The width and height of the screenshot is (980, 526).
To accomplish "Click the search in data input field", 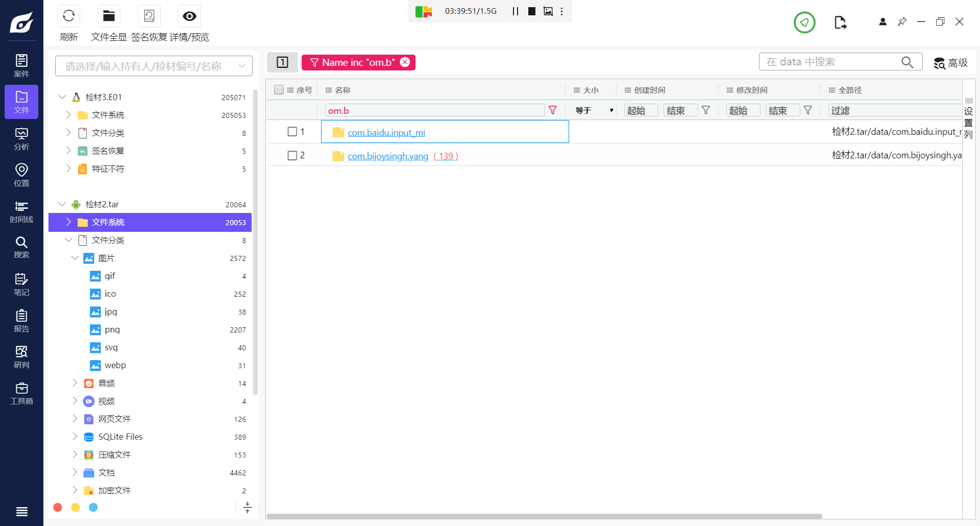I will pos(831,62).
